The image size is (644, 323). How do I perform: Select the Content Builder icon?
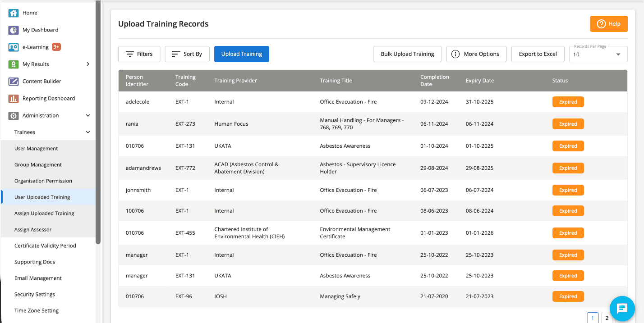pyautogui.click(x=14, y=82)
